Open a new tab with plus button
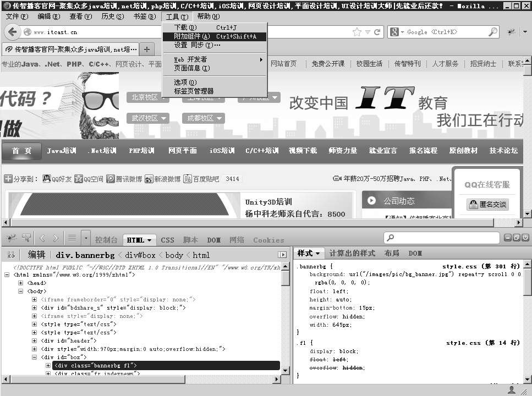The image size is (532, 396). pos(146,50)
